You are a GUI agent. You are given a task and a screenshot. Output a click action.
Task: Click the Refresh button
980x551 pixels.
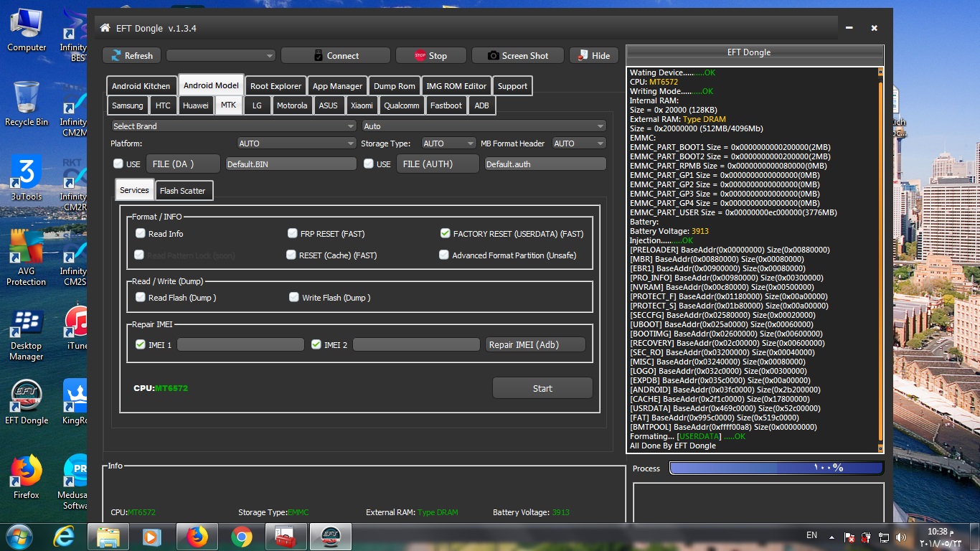pos(132,55)
